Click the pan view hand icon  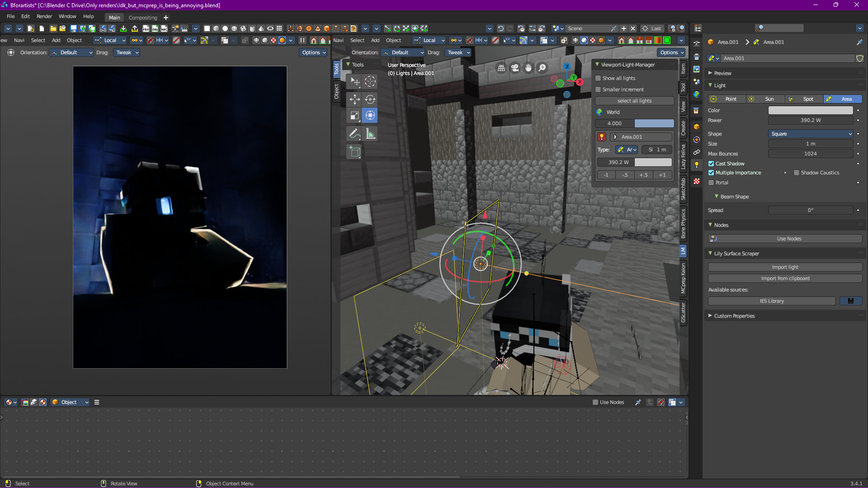(x=528, y=68)
